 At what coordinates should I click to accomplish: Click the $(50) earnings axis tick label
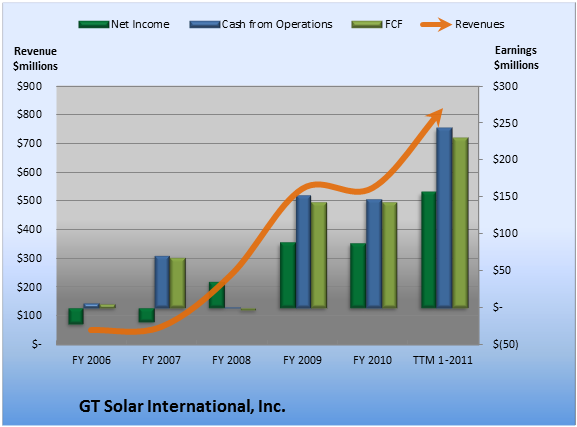click(x=506, y=344)
